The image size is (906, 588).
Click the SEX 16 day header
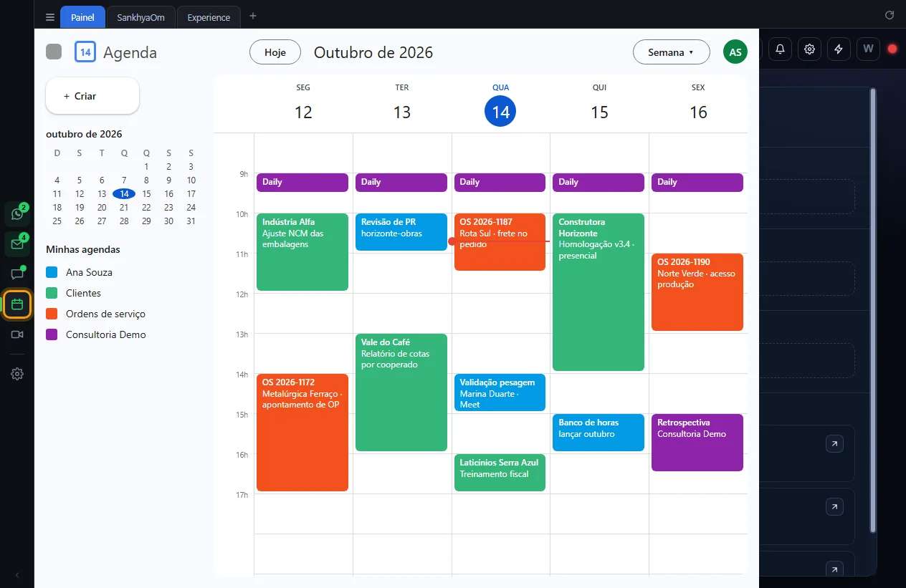pyautogui.click(x=698, y=104)
